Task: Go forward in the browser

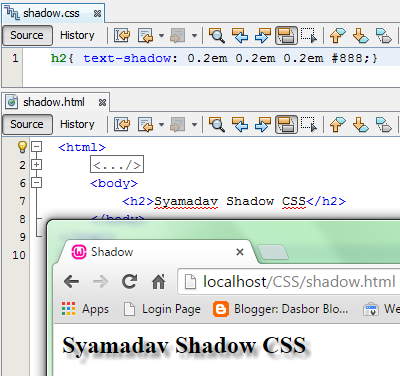Action: pos(100,282)
